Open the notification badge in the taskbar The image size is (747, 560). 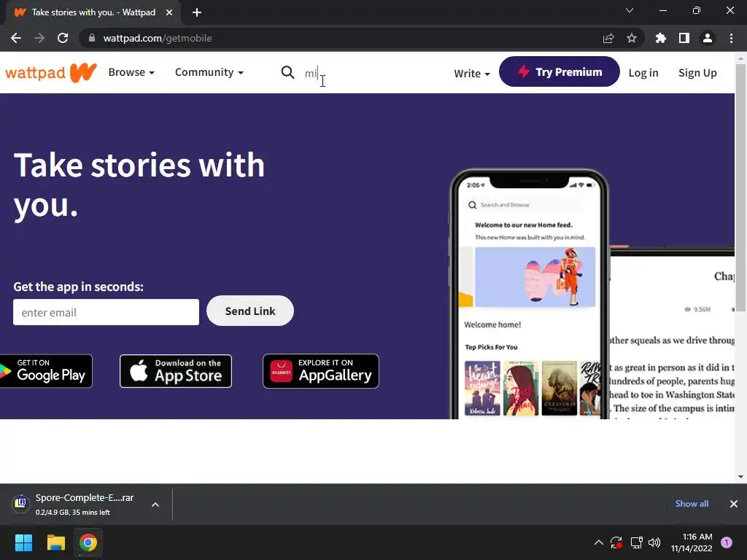[727, 542]
